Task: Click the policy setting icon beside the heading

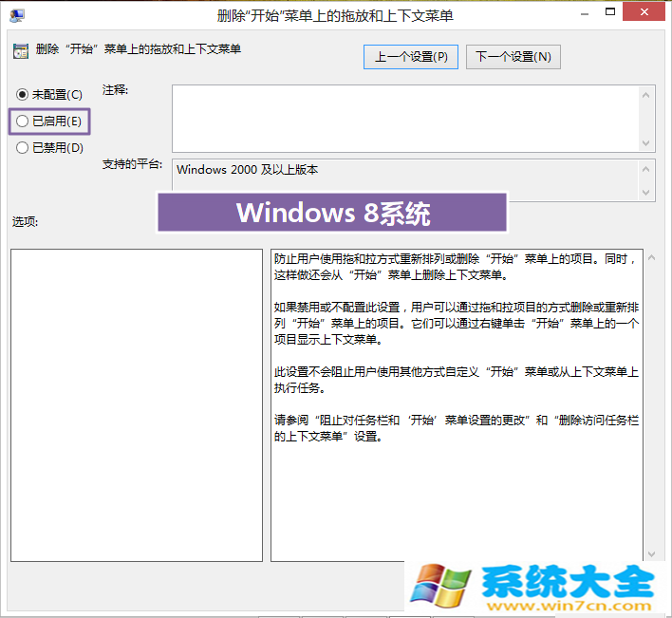Action: pos(21,51)
